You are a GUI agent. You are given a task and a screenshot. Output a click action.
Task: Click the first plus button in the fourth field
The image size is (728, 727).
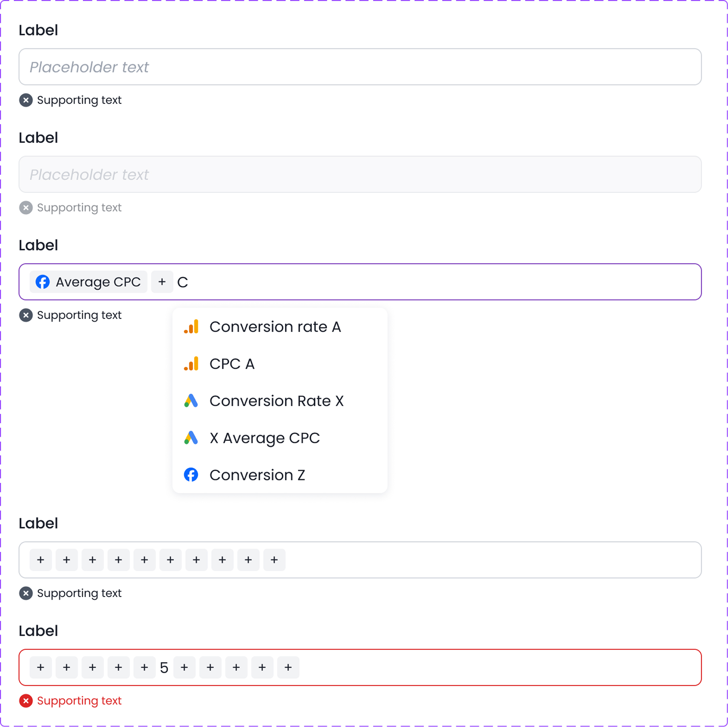(40, 560)
